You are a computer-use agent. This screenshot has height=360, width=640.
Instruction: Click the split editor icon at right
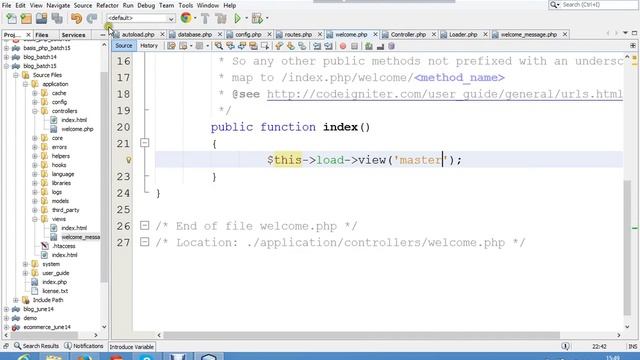(633, 46)
